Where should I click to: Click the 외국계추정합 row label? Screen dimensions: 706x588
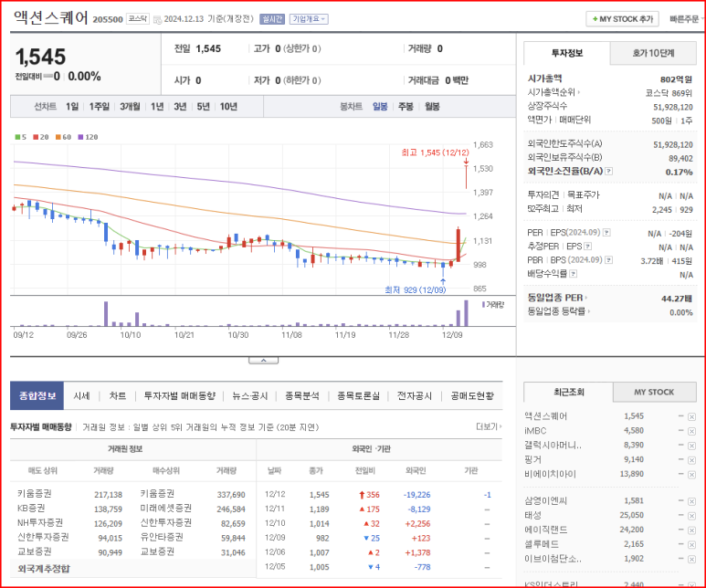(x=44, y=569)
